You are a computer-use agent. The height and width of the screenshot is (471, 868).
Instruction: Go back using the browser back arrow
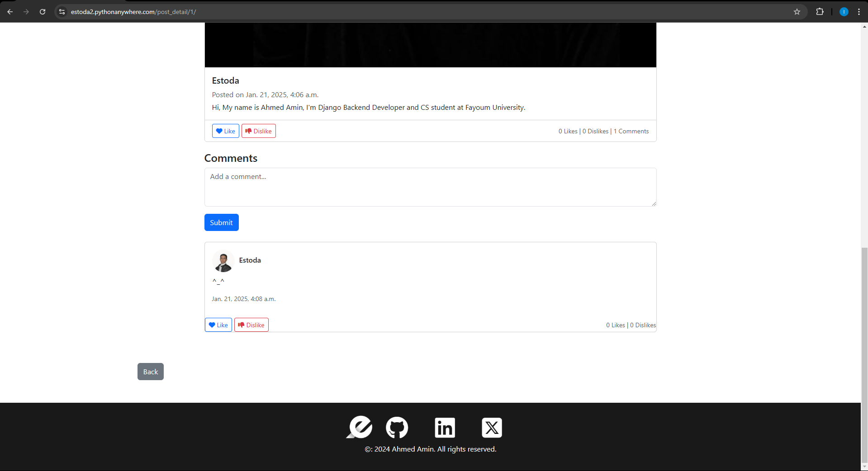coord(10,12)
